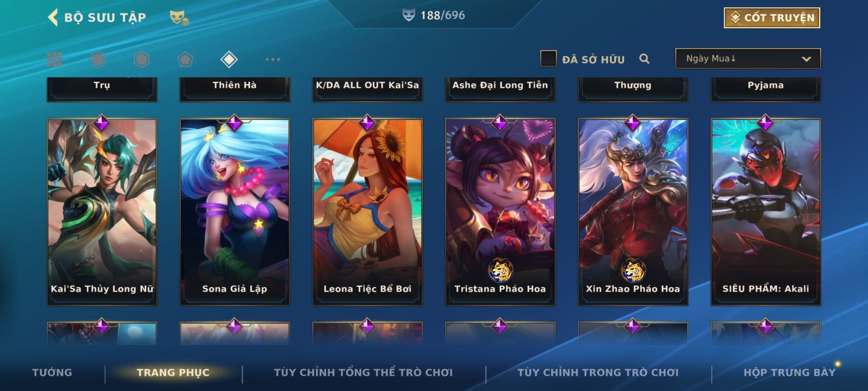The width and height of the screenshot is (868, 391).
Task: Open the mask and coins icon
Action: (179, 18)
